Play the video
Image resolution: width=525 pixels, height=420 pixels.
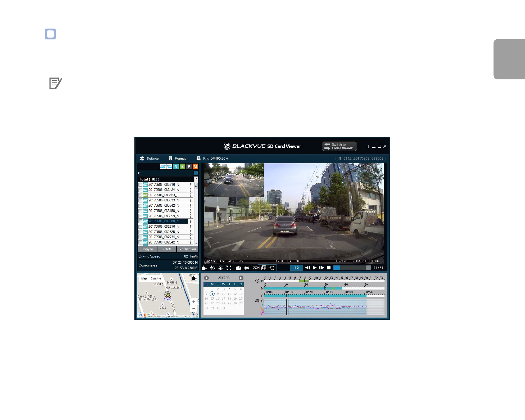coord(314,268)
